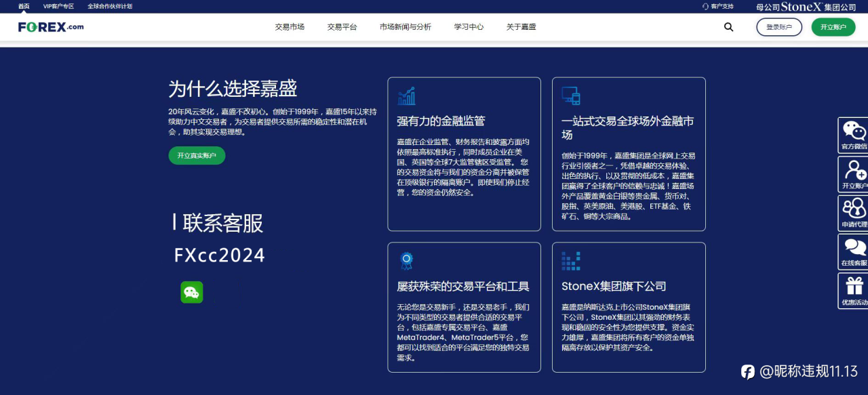Expand the 交易市场 menu

click(x=290, y=27)
